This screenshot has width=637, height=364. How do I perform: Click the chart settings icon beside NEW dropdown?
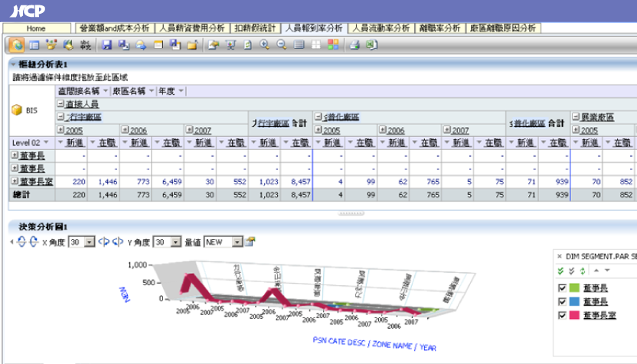click(250, 242)
